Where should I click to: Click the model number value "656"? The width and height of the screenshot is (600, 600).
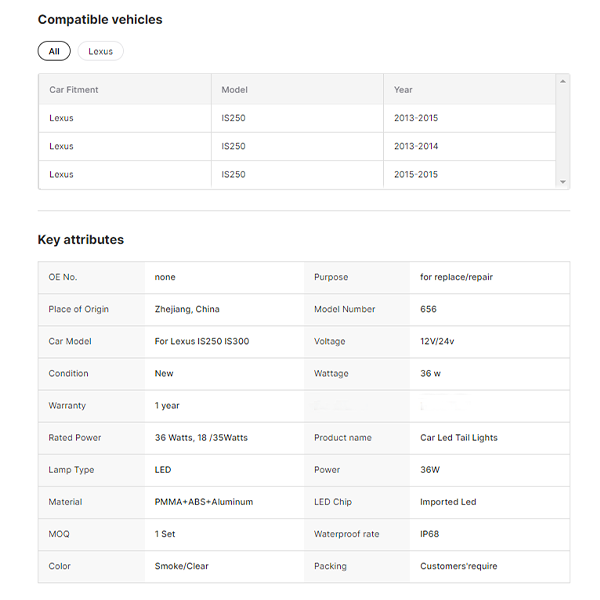(429, 310)
